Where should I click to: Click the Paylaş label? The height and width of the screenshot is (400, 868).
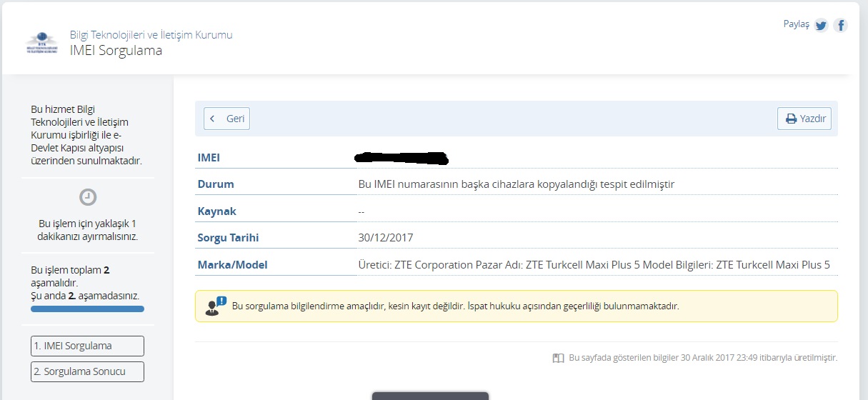point(796,24)
